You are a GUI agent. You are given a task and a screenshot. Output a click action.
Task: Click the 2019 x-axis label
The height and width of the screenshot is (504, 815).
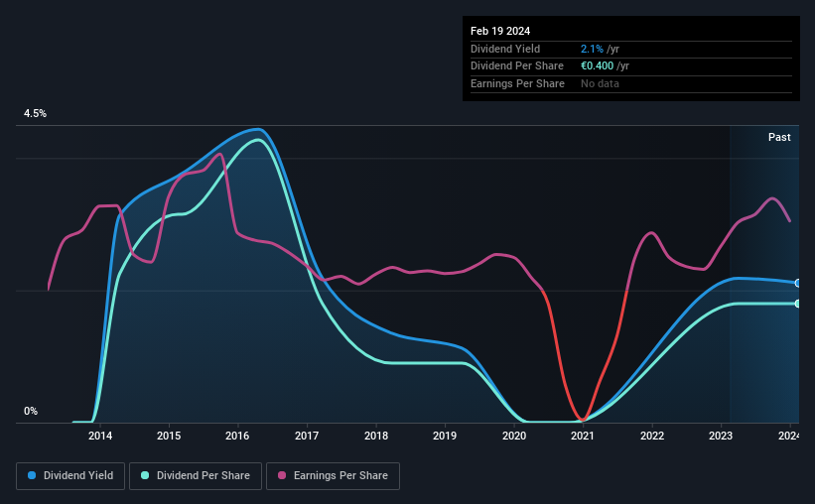445,436
